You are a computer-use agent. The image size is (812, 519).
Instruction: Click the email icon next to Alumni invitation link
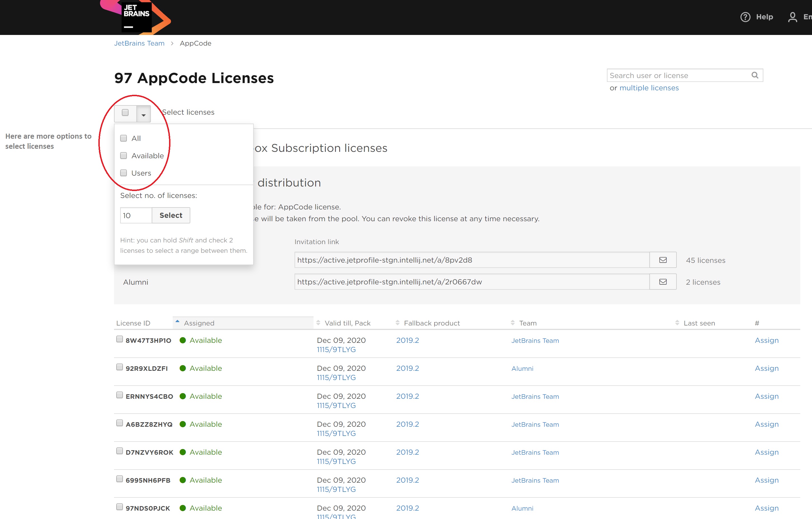(663, 281)
